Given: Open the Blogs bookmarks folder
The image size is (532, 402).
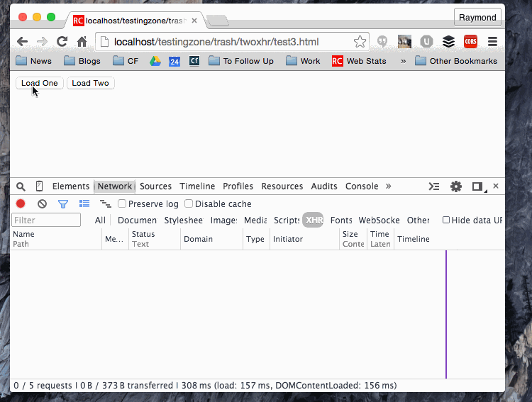Looking at the screenshot, I should click(x=82, y=61).
